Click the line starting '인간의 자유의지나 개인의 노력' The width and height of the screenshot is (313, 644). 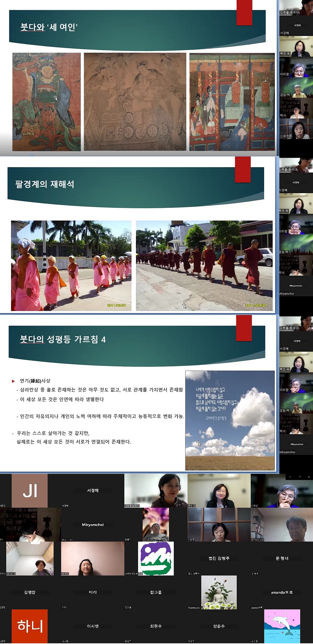point(102,416)
